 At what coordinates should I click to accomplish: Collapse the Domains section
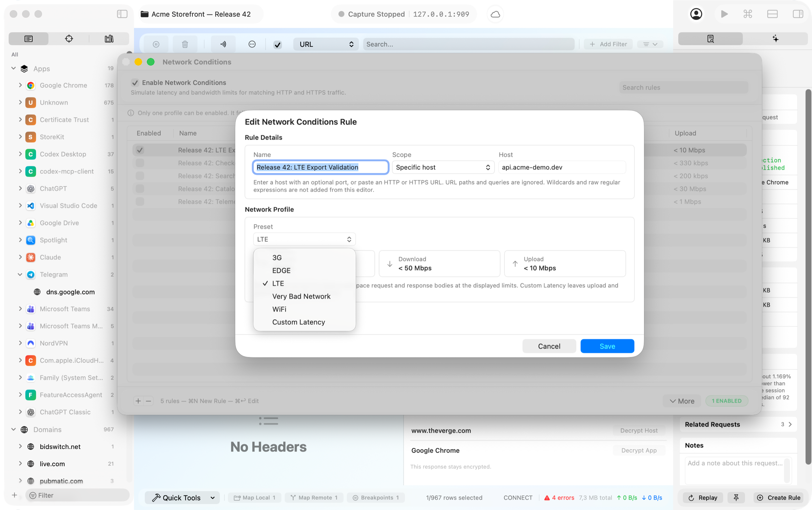[14, 429]
